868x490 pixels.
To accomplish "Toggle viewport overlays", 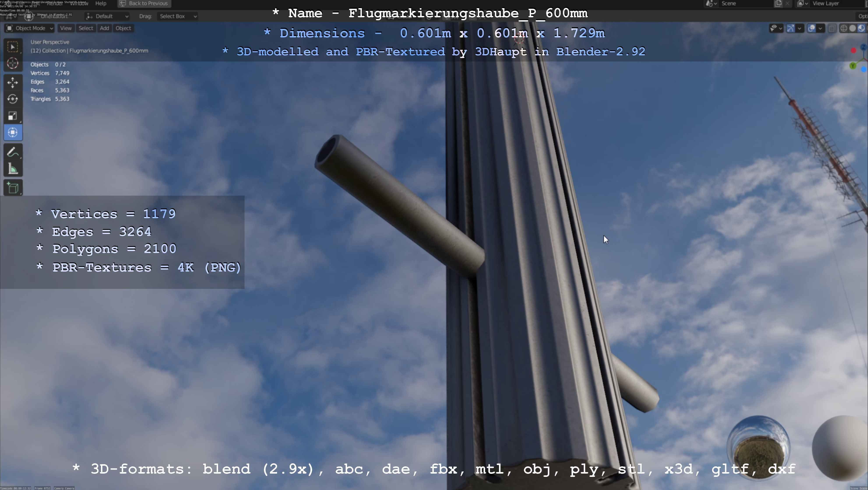I will coord(811,28).
